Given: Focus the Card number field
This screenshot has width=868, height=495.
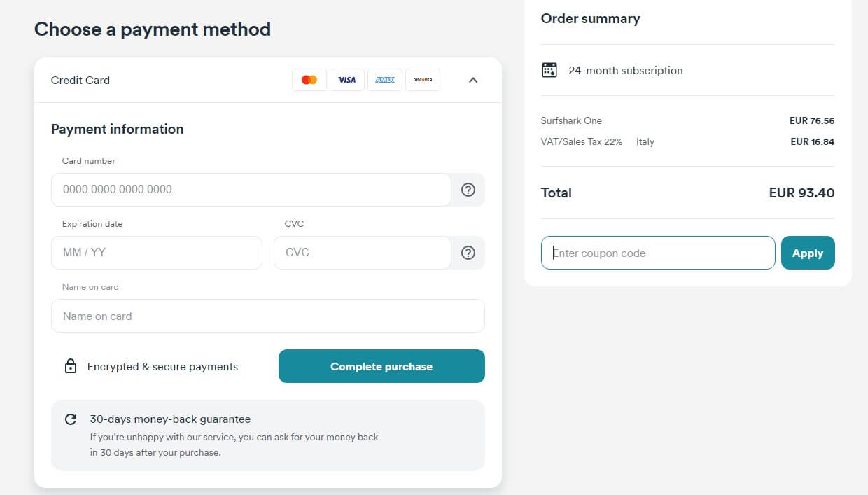Looking at the screenshot, I should 251,190.
